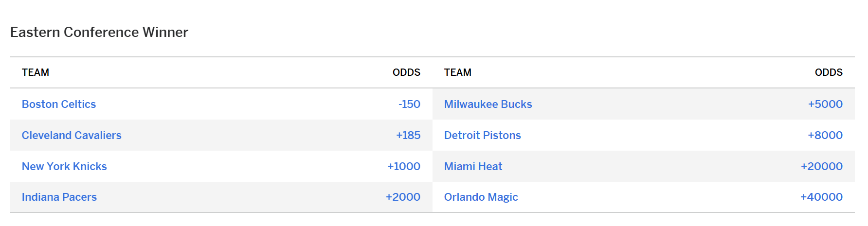
Task: Open the Milwaukee Bucks team link
Action: coord(488,104)
